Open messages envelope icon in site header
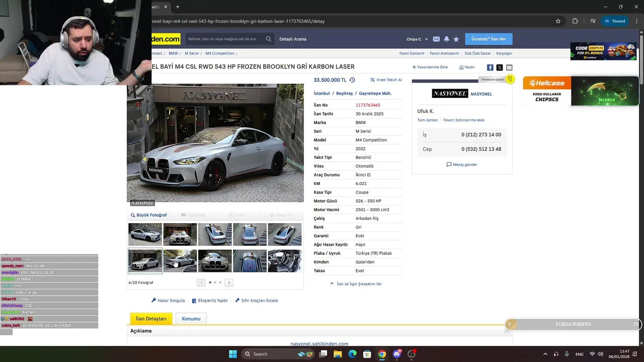Image resolution: width=644 pixels, height=362 pixels. [436, 39]
